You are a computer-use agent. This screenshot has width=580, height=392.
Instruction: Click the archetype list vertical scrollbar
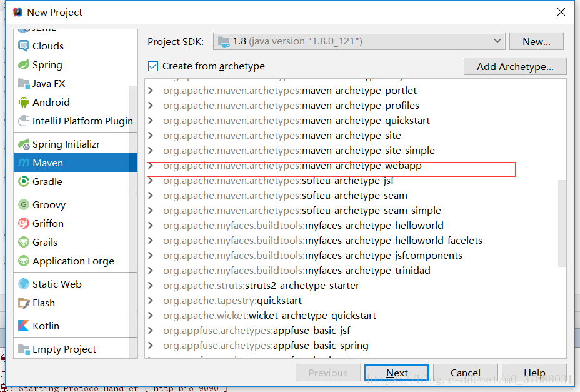tap(562, 223)
